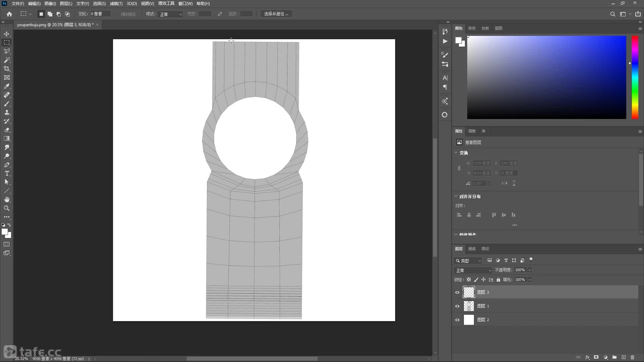Collapse the 变换 section
Viewport: 644px width, 362px height.
pyautogui.click(x=456, y=153)
